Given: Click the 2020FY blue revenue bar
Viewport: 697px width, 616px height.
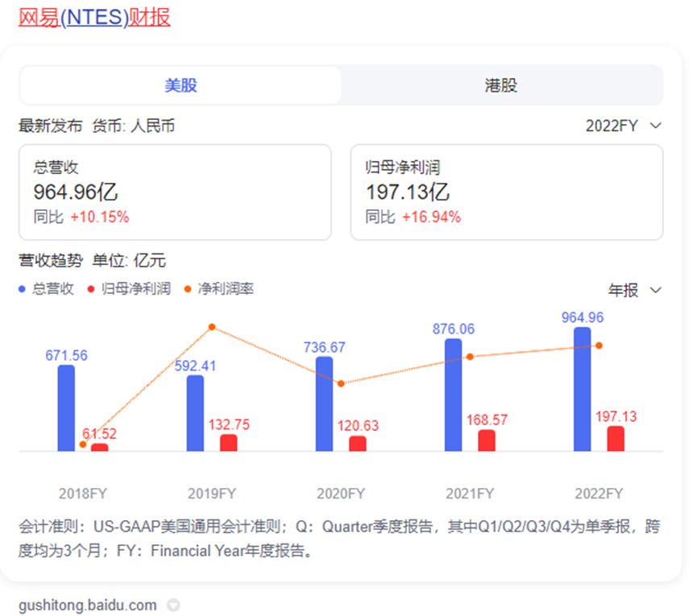Looking at the screenshot, I should [x=324, y=403].
